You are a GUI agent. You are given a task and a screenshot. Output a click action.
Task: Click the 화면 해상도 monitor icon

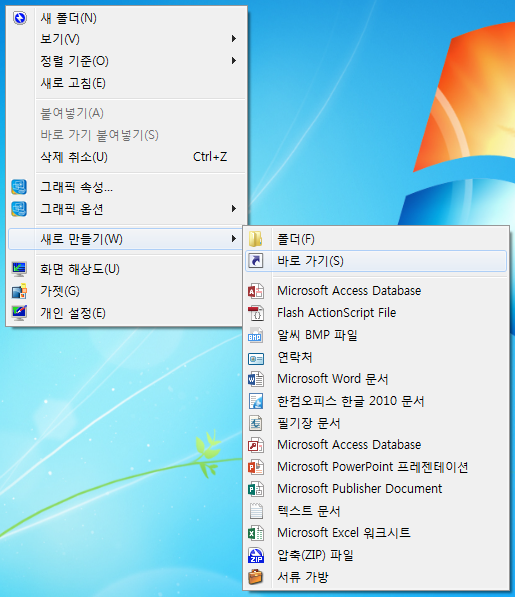19,269
